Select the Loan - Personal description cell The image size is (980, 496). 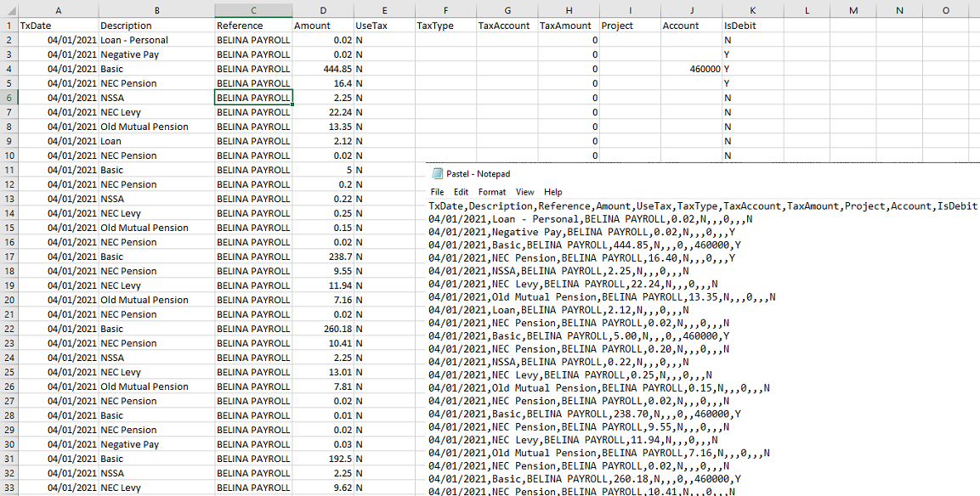(157, 40)
